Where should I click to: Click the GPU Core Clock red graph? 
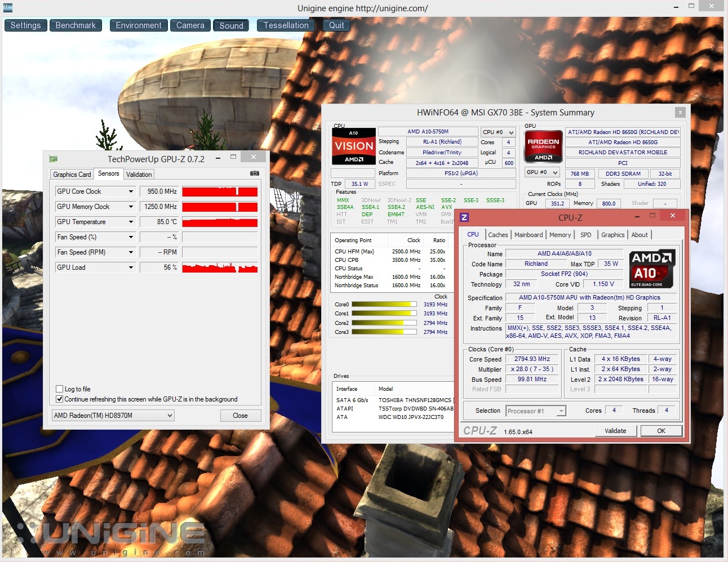(220, 191)
